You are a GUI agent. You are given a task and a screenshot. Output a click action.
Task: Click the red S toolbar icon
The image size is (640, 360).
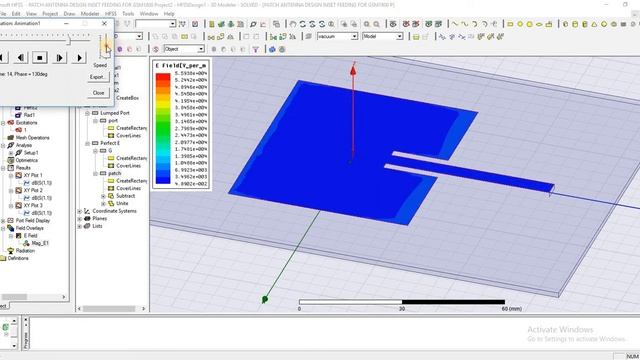[156, 49]
